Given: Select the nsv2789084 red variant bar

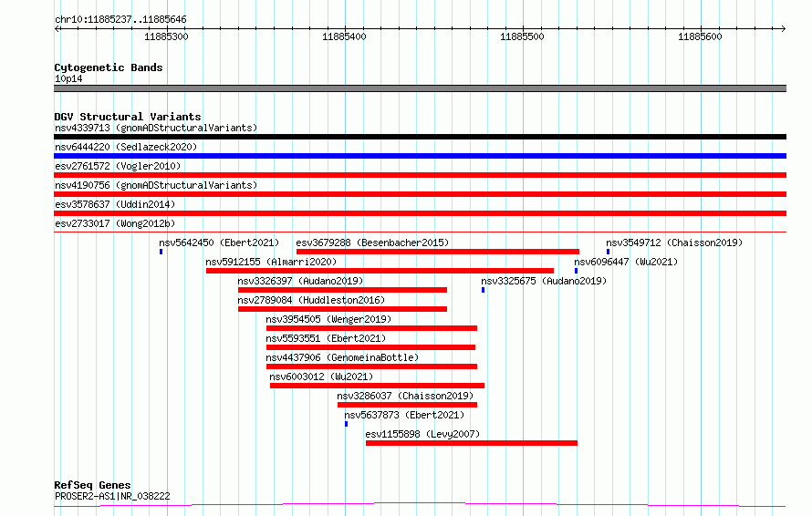Looking at the screenshot, I should click(342, 309).
